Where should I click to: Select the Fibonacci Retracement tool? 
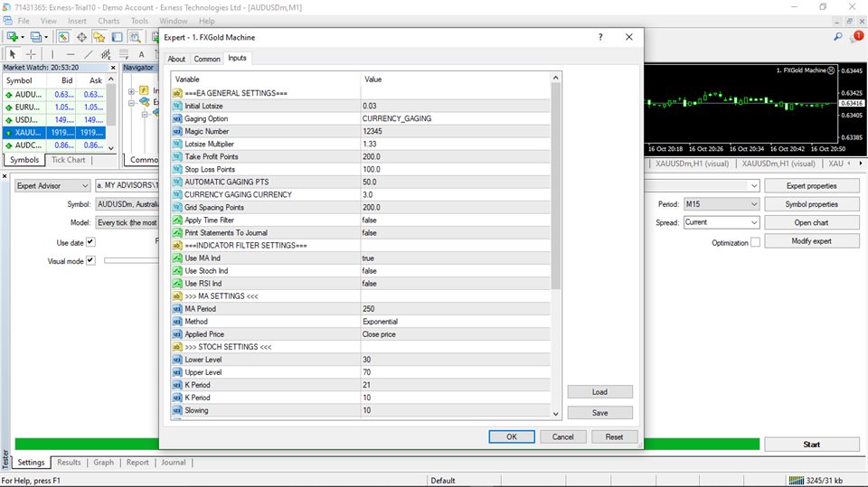(x=124, y=53)
